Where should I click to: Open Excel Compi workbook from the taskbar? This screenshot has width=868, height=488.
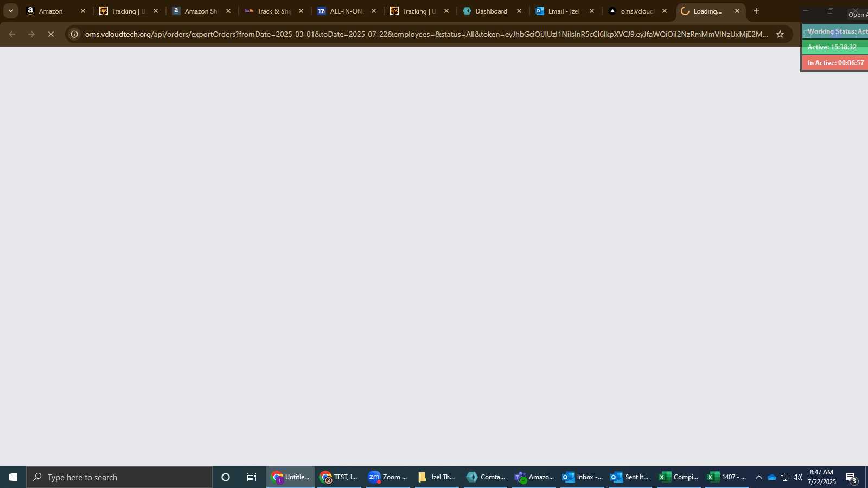coord(679,477)
